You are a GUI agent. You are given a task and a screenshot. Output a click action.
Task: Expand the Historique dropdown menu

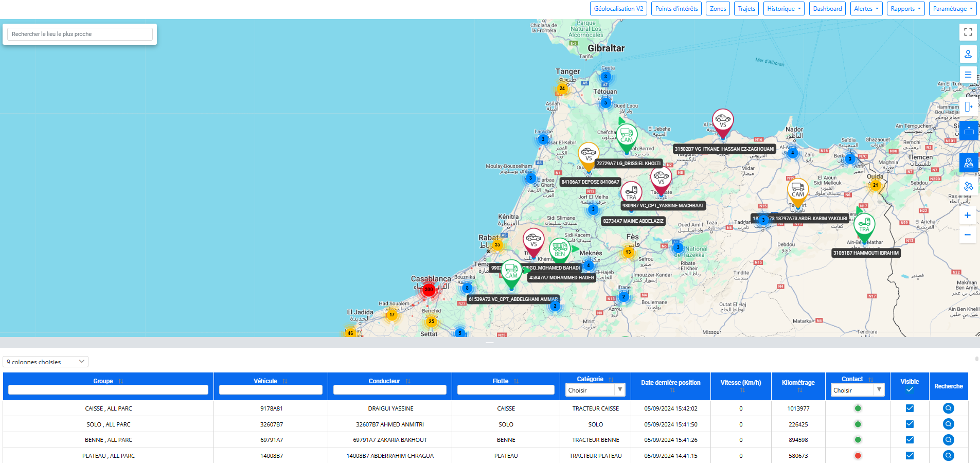(784, 9)
